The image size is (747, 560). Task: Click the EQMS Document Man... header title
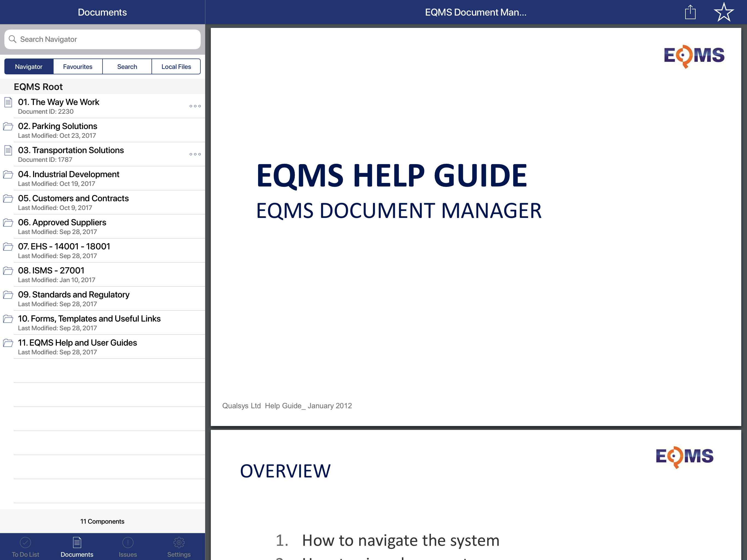tap(475, 13)
